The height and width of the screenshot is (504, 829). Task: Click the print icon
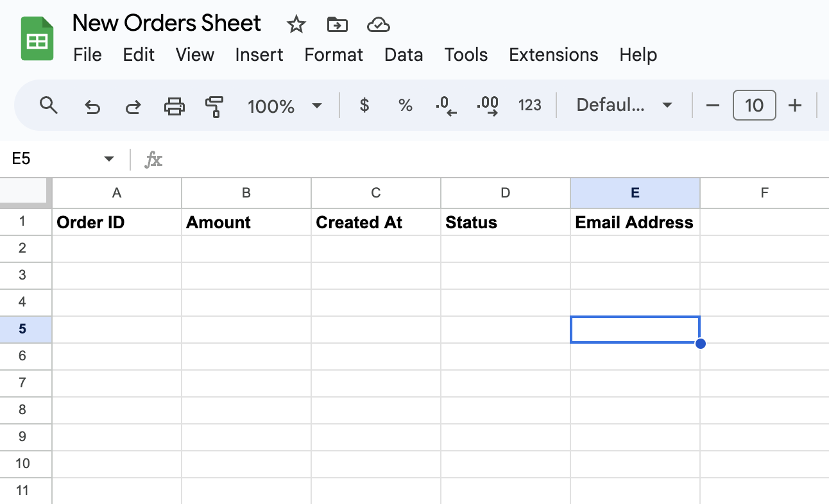point(175,106)
